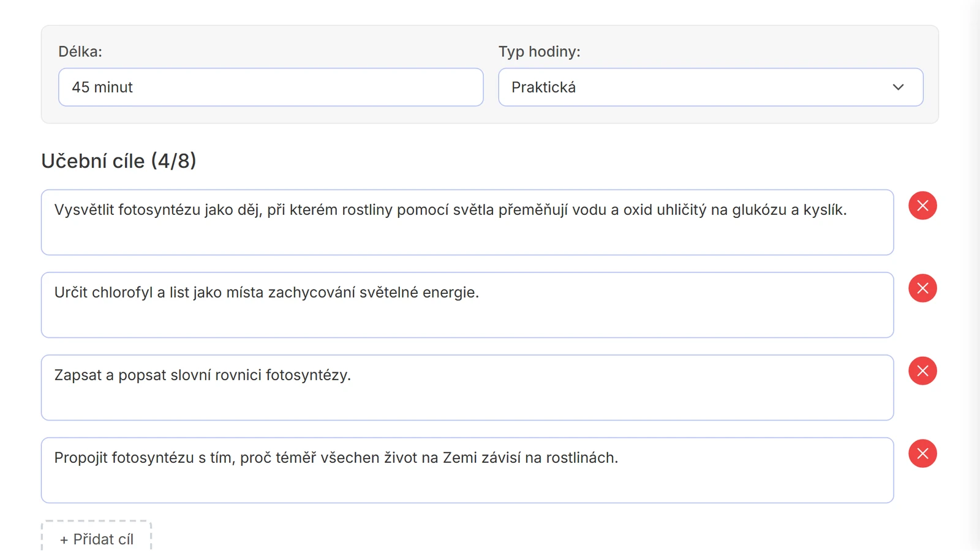
Task: Remove the goal about explaining photosynthesis (Vysvětlit fotosyntézu)
Action: click(x=922, y=206)
